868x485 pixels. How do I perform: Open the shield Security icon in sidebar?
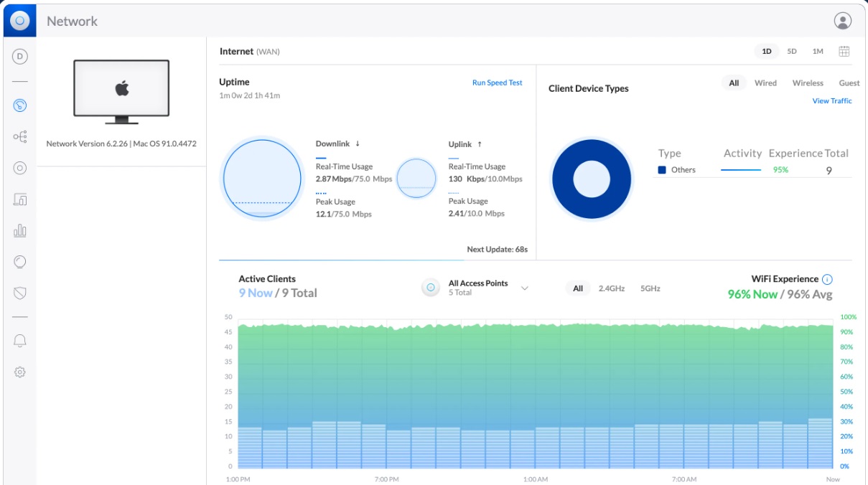[x=20, y=293]
